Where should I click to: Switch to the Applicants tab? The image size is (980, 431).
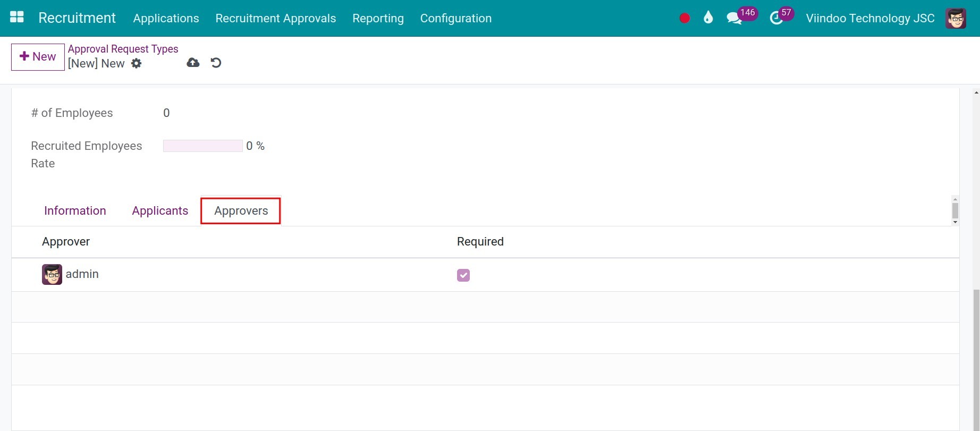coord(160,210)
